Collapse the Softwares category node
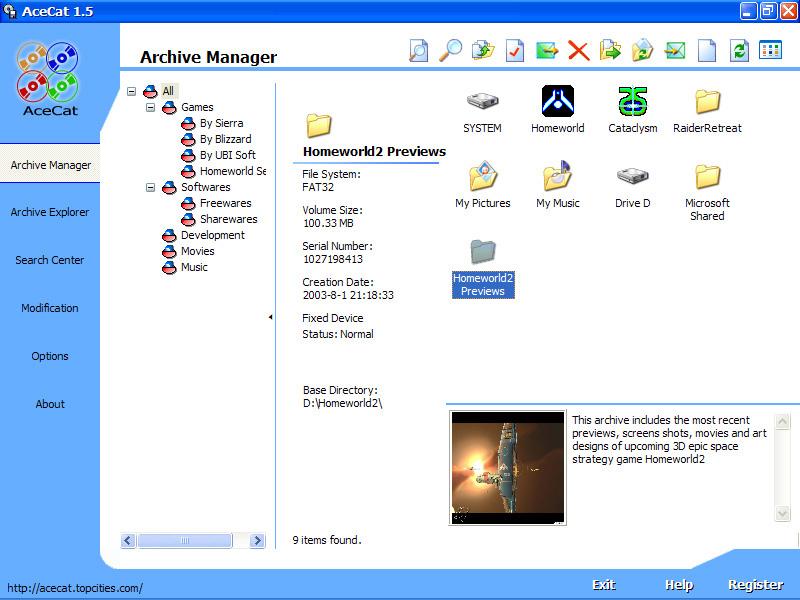This screenshot has height=600, width=800. [151, 187]
